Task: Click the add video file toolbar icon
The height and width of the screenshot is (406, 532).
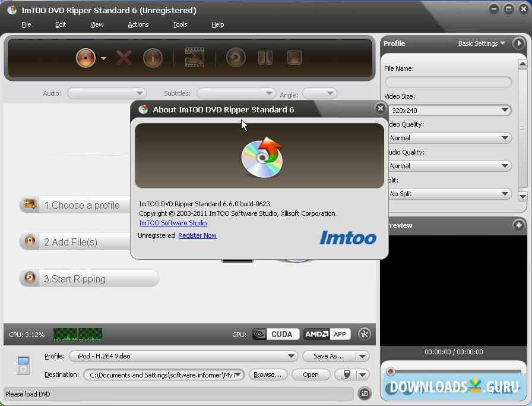Action: point(194,58)
